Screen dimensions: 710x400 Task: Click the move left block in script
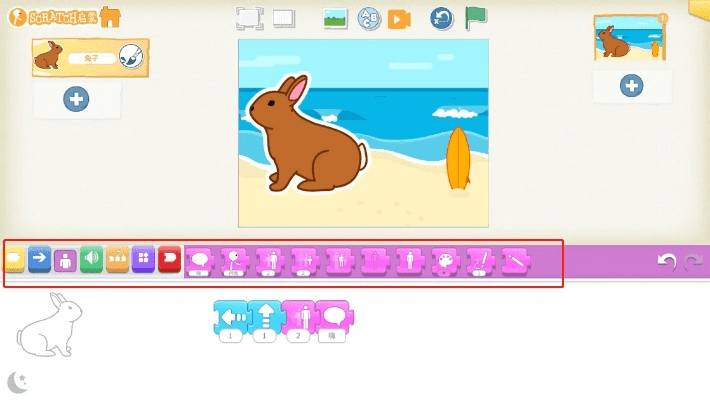(x=231, y=319)
